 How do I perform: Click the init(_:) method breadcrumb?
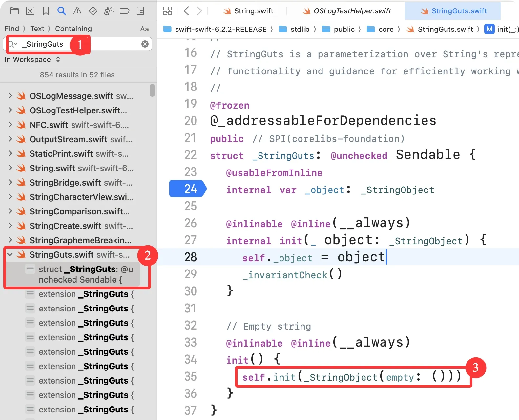point(501,29)
